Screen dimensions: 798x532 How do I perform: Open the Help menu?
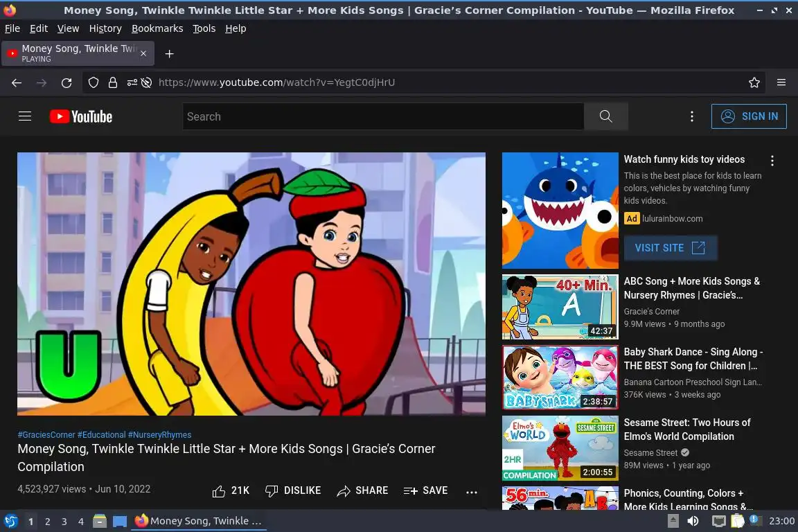click(236, 28)
